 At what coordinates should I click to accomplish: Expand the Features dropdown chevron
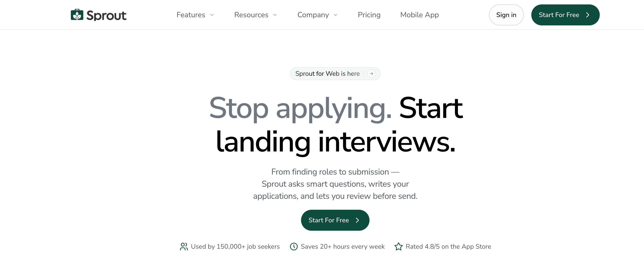[212, 15]
